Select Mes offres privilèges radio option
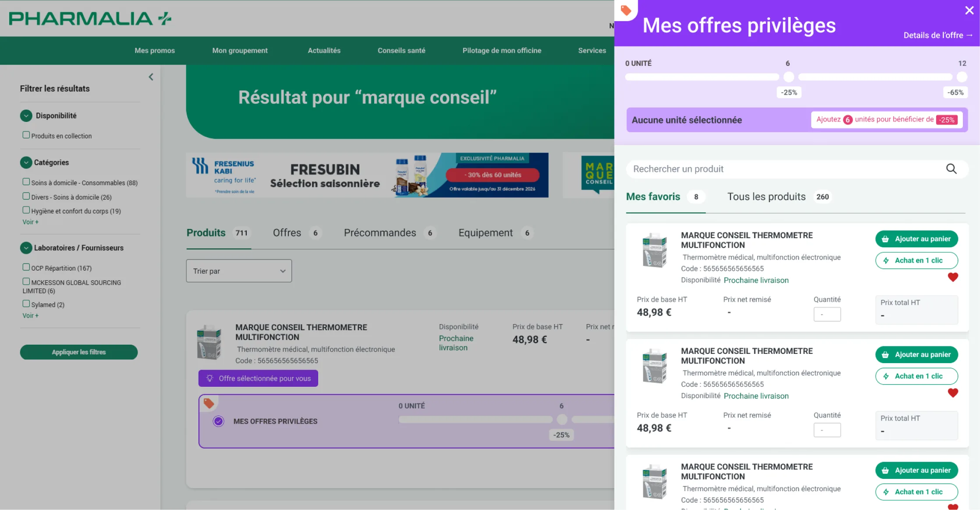980x510 pixels. 218,421
